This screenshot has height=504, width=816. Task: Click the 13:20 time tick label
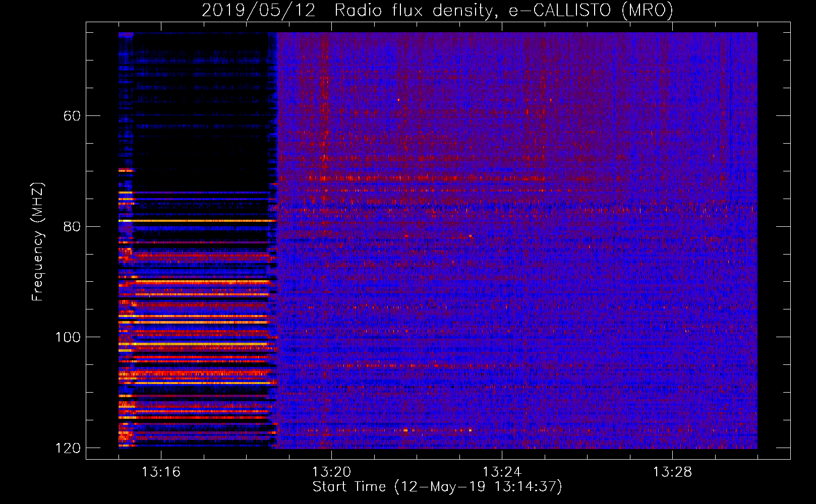coord(331,472)
